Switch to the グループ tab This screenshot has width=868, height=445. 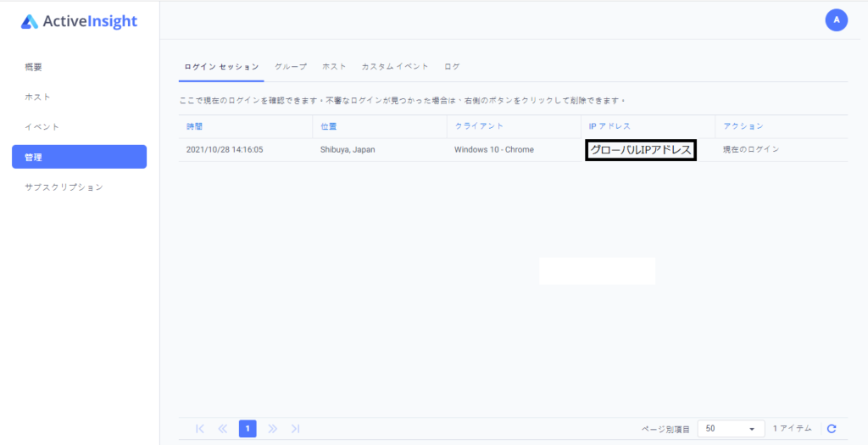pyautogui.click(x=291, y=66)
